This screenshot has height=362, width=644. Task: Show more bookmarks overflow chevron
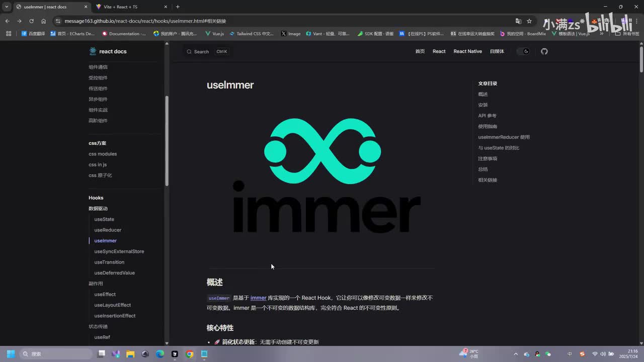pyautogui.click(x=602, y=34)
